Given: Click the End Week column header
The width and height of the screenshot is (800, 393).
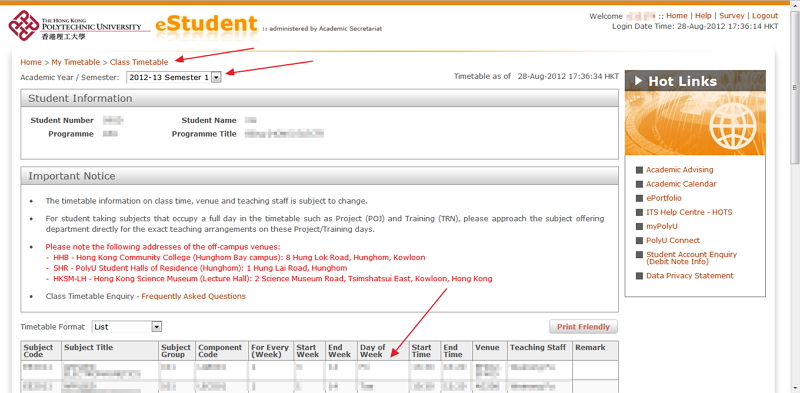Looking at the screenshot, I should [x=341, y=351].
